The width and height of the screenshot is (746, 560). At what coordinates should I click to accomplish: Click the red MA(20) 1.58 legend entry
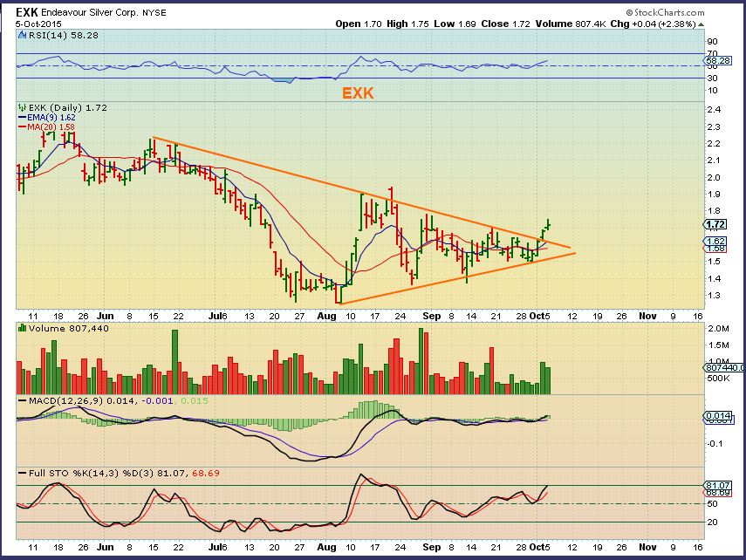coord(46,127)
